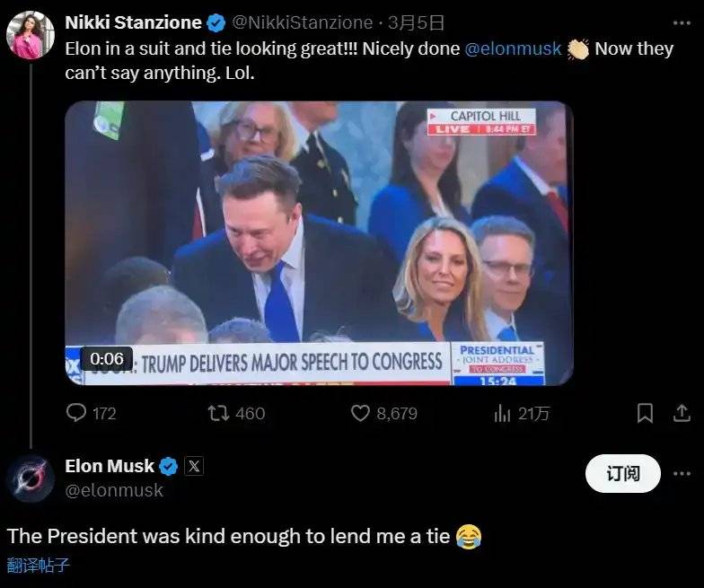Screen dimensions: 704x588
Task: Click the share upload icon
Action: [681, 413]
